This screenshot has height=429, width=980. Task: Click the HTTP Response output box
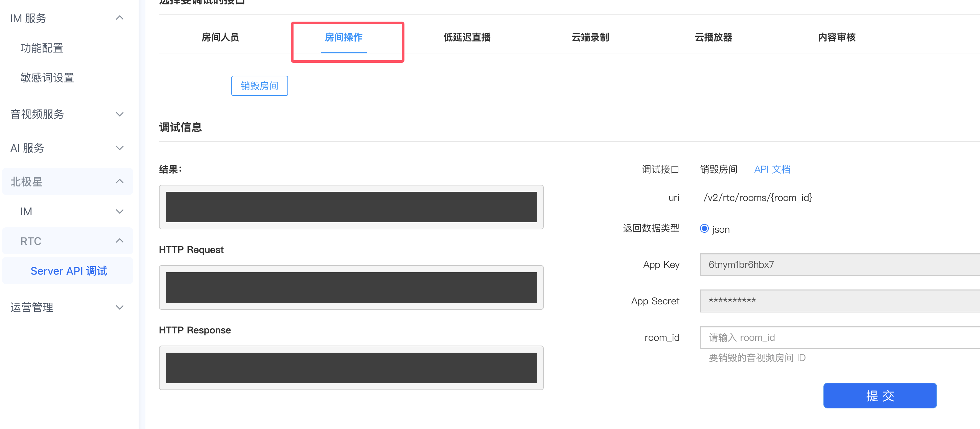[x=351, y=368]
